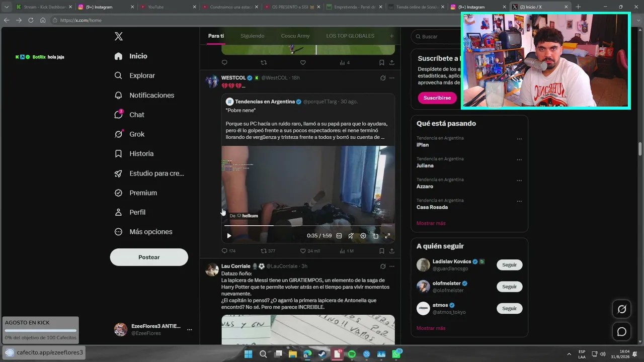Toggle picture-in-picture for video
The width and height of the screenshot is (644, 362).
coord(375,236)
